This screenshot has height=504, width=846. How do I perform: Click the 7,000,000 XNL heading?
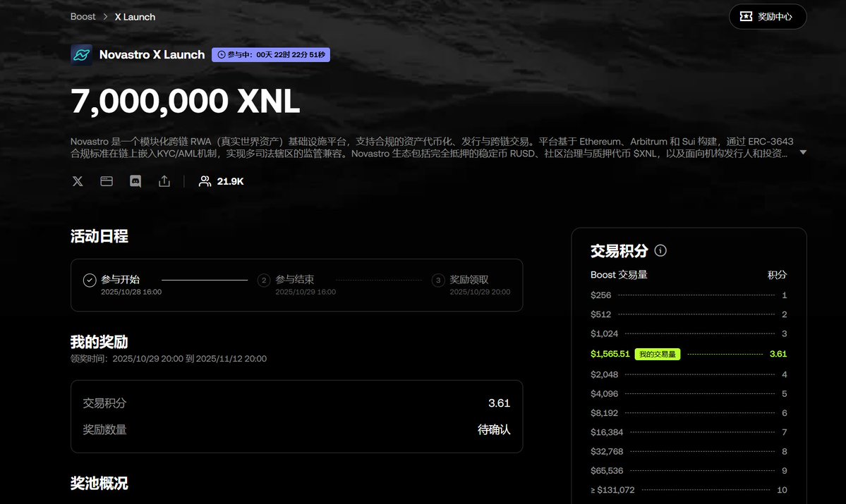pyautogui.click(x=185, y=101)
